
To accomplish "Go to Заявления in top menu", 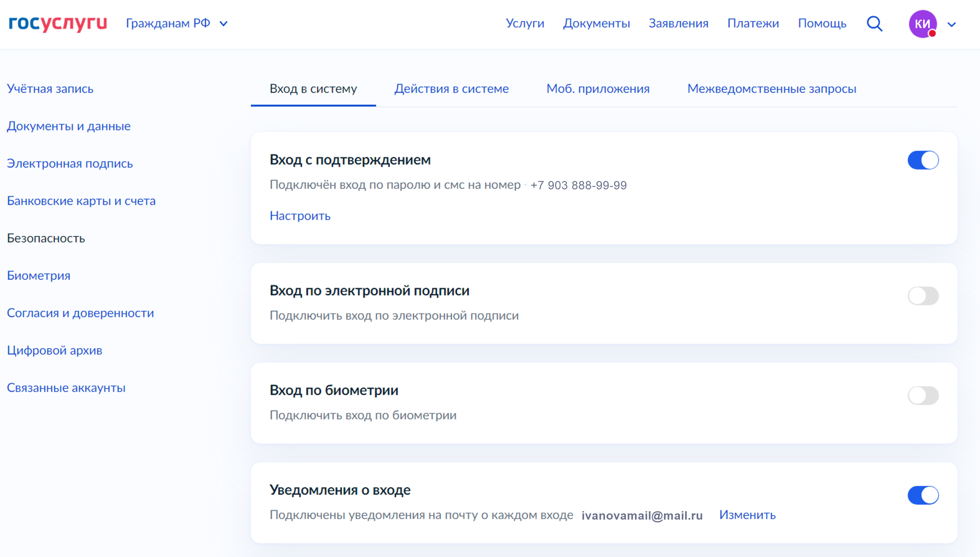I will (678, 23).
